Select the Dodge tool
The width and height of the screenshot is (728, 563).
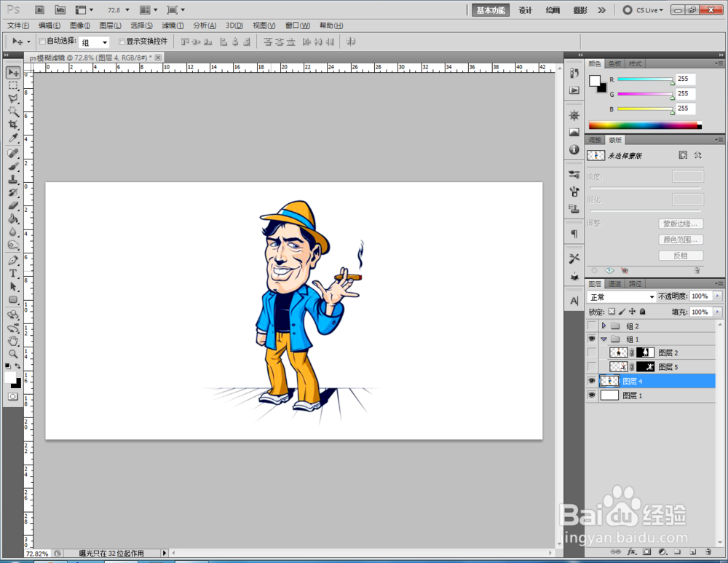[x=13, y=245]
